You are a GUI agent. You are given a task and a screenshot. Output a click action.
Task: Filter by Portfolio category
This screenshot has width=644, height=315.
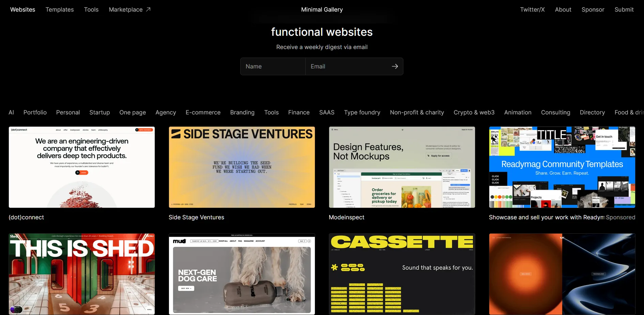pyautogui.click(x=35, y=112)
